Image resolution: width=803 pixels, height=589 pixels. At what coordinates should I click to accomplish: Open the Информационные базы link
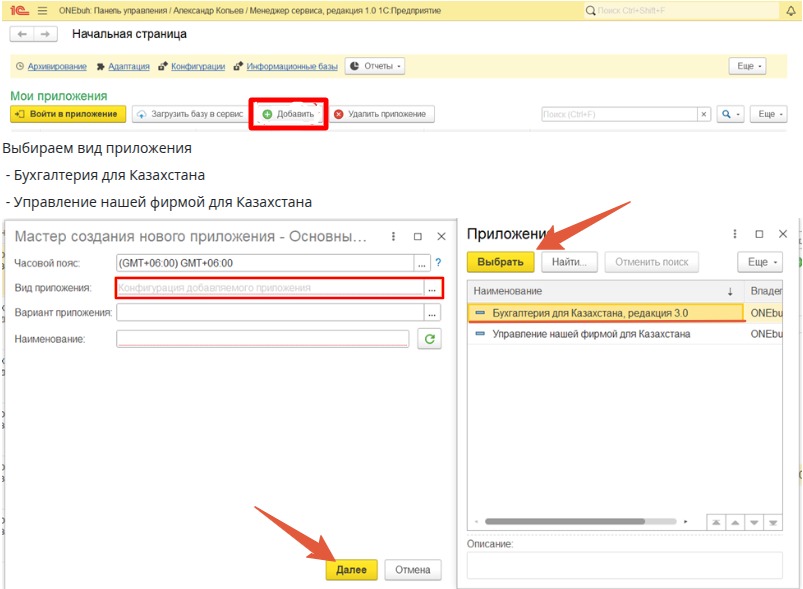click(292, 66)
